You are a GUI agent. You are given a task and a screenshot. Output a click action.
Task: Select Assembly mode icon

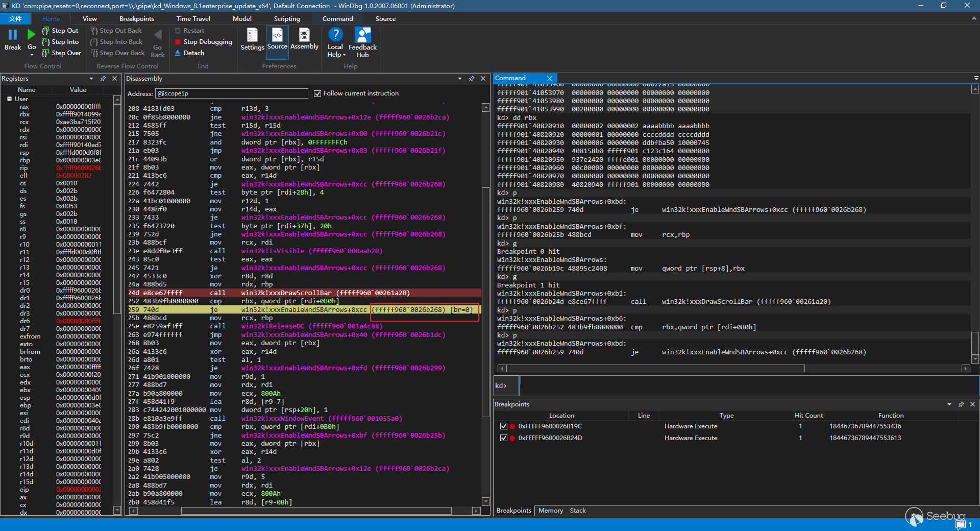click(304, 35)
